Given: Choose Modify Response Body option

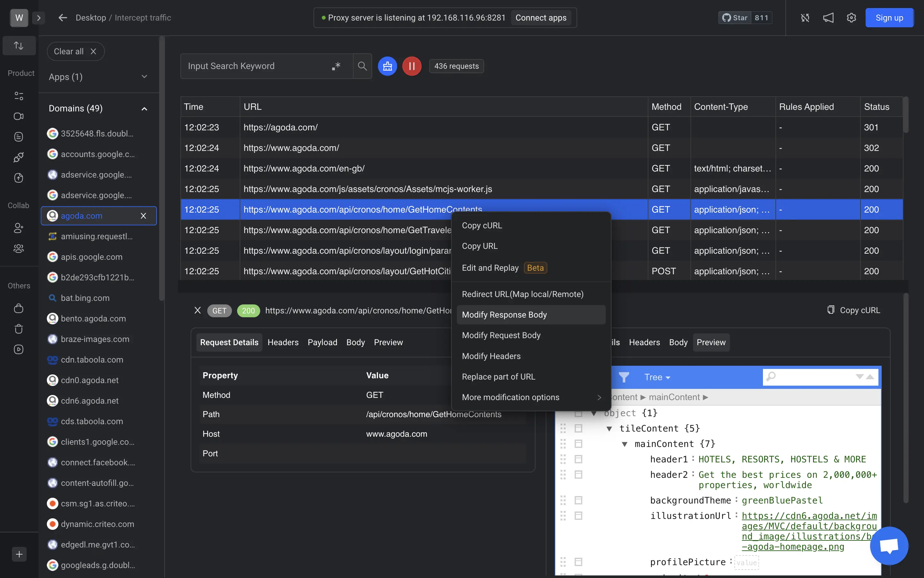Looking at the screenshot, I should click(x=531, y=315).
